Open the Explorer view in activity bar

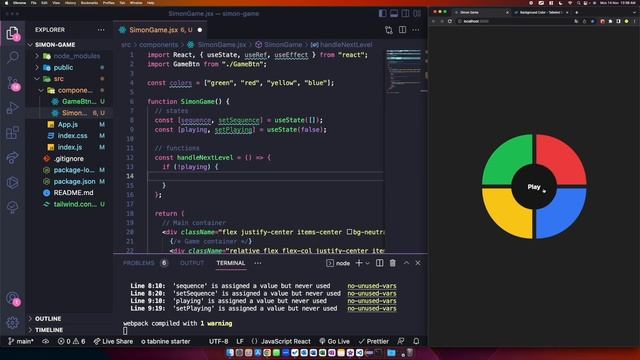12,33
